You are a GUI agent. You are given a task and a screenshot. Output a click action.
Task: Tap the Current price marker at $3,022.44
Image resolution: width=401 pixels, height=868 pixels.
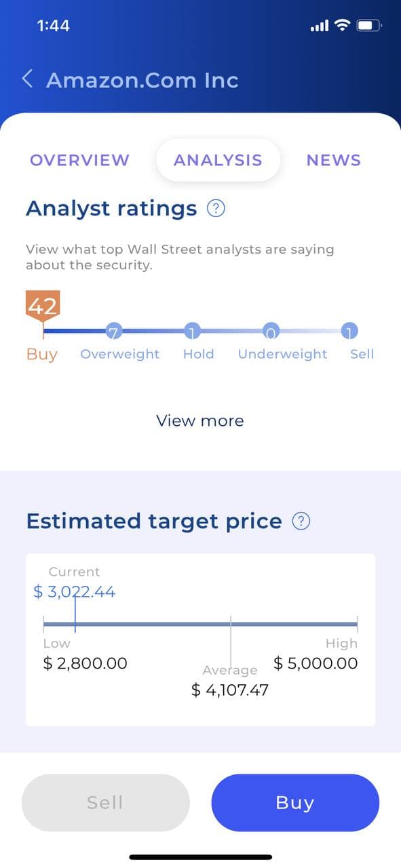coord(75,592)
